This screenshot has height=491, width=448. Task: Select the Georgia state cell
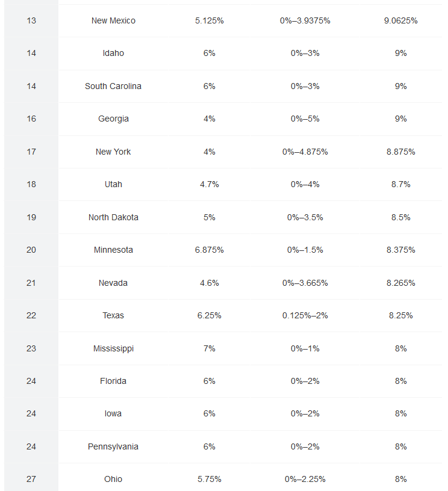pyautogui.click(x=113, y=119)
